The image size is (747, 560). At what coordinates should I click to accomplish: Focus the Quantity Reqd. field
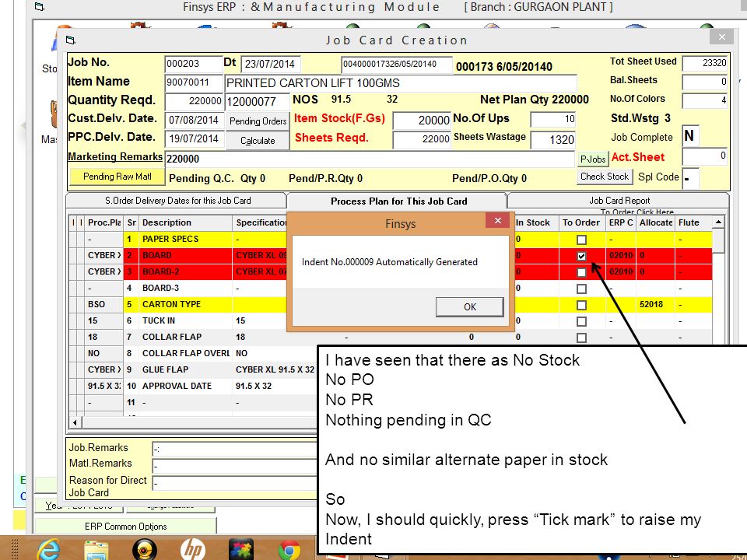point(194,102)
